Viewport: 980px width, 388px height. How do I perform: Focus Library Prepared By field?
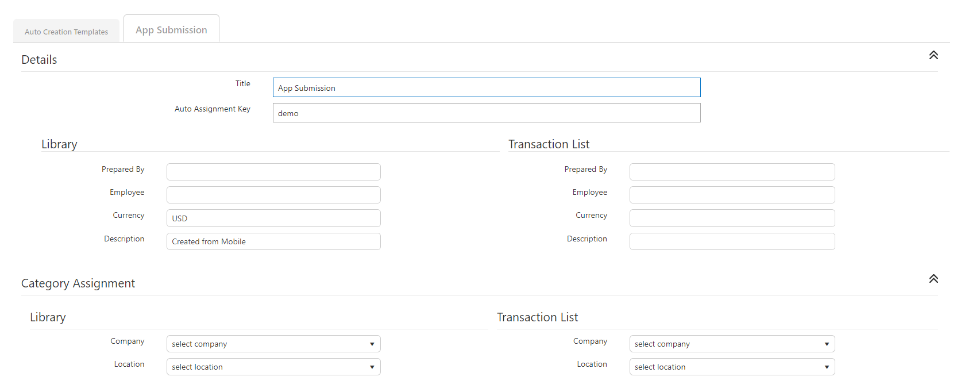(273, 172)
